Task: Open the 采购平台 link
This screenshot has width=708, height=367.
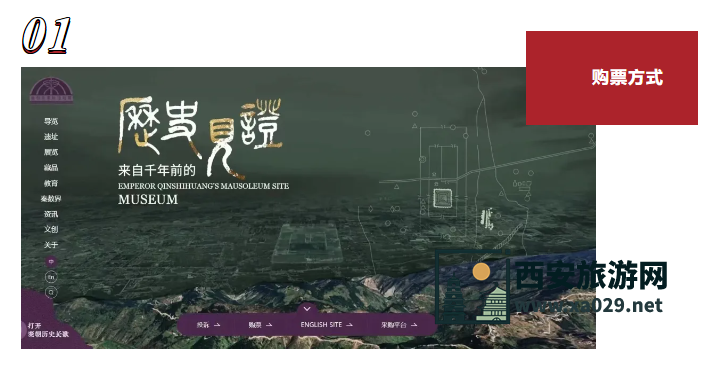Action: pos(399,325)
